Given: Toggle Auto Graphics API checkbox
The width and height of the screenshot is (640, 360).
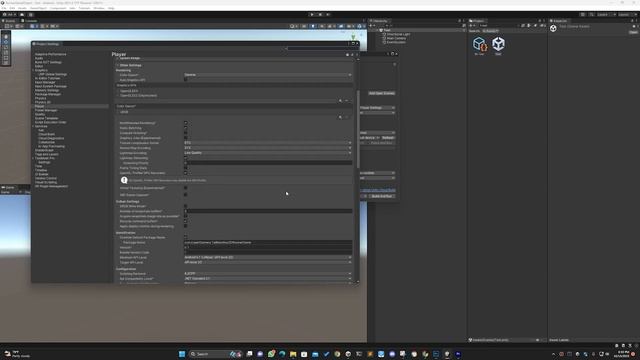Looking at the screenshot, I should pyautogui.click(x=186, y=80).
